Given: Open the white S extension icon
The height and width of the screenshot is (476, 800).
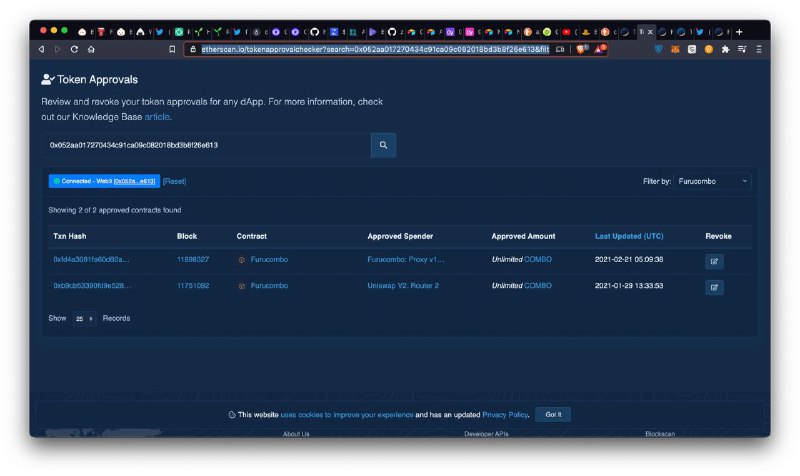Looking at the screenshot, I should [692, 49].
